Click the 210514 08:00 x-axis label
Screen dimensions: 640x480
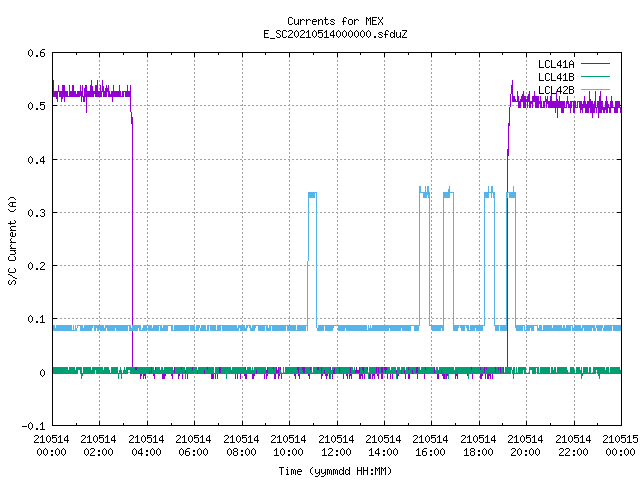tap(241, 446)
